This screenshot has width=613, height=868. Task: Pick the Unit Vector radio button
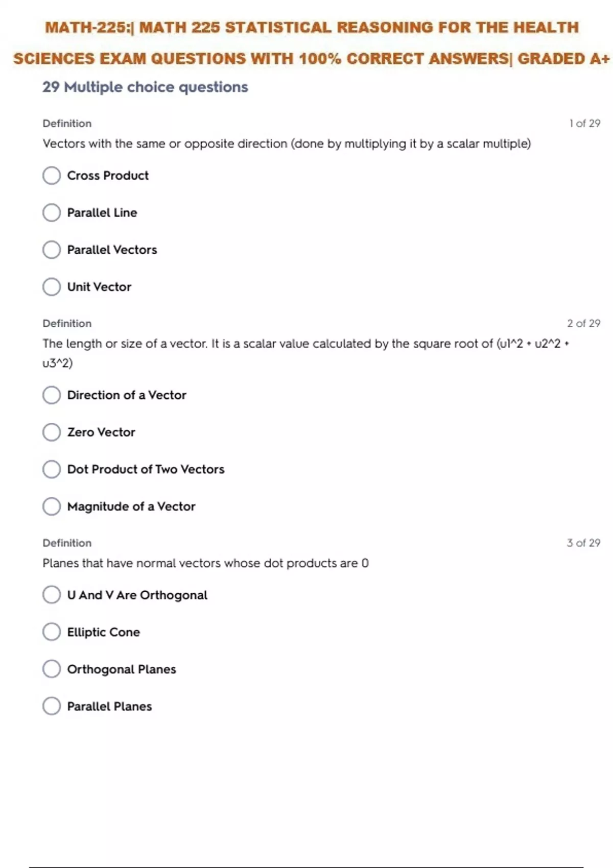pyautogui.click(x=52, y=287)
